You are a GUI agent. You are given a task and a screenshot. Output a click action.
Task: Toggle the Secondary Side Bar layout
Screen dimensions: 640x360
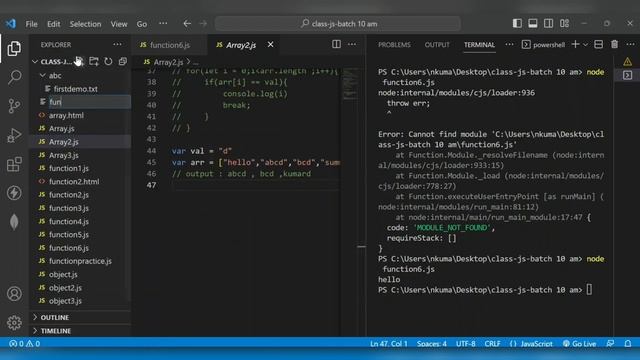pyautogui.click(x=549, y=23)
